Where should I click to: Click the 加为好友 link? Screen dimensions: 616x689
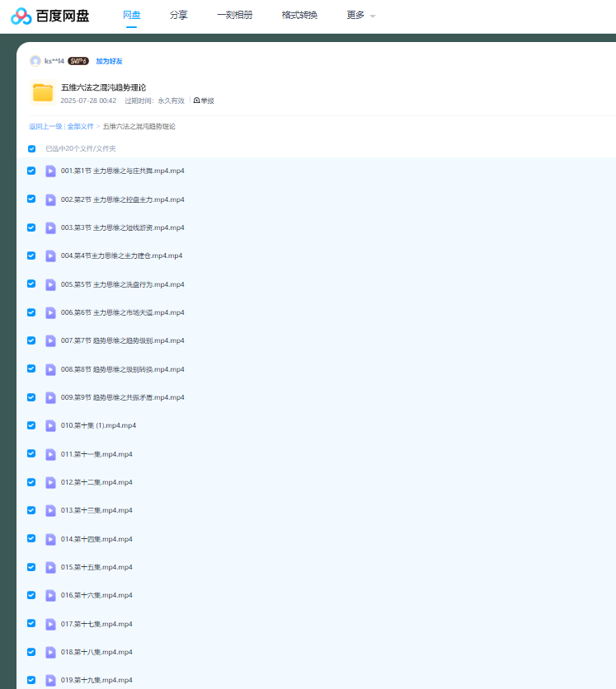pos(109,61)
